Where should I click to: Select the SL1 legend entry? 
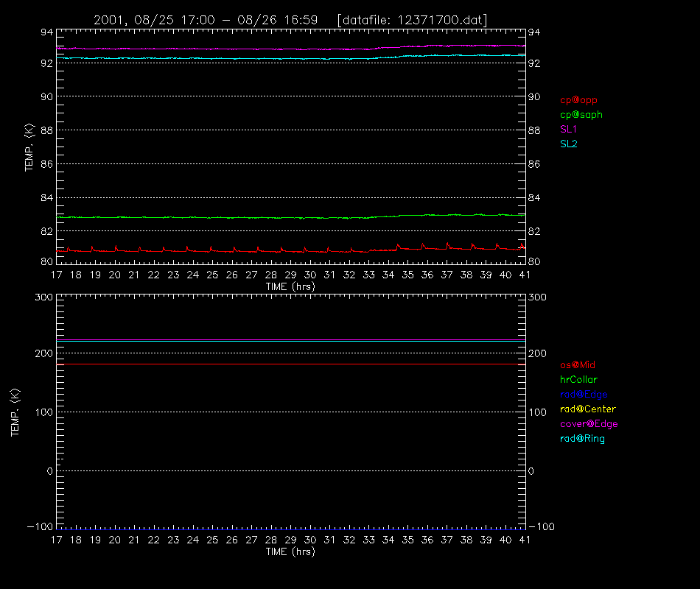[568, 130]
